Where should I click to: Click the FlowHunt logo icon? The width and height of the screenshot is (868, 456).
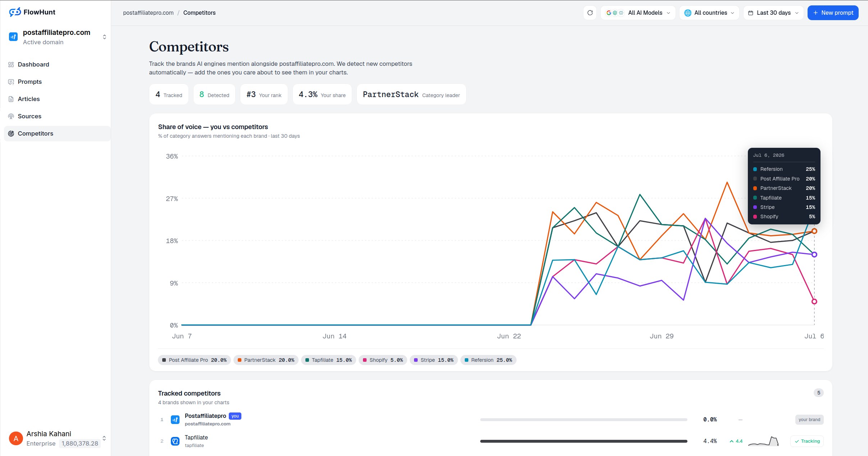point(15,12)
